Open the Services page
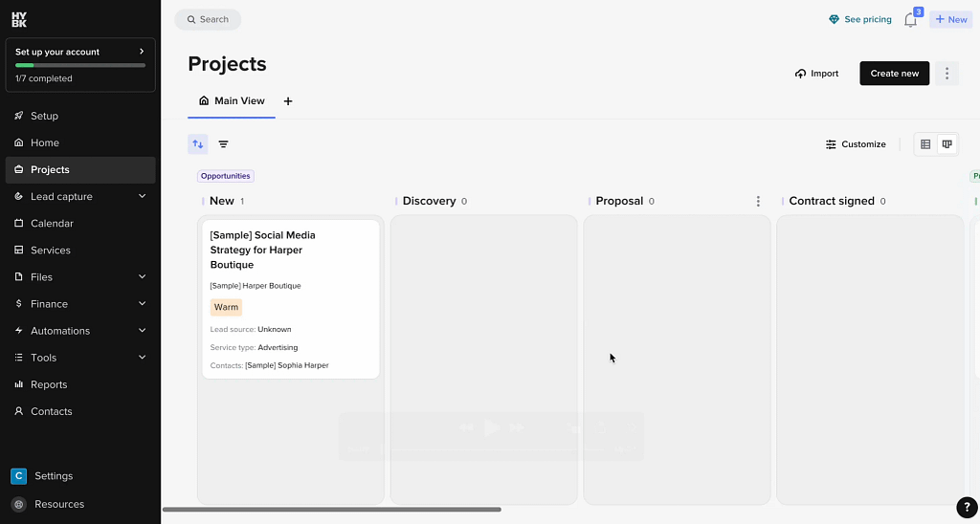The image size is (980, 524). click(x=80, y=251)
